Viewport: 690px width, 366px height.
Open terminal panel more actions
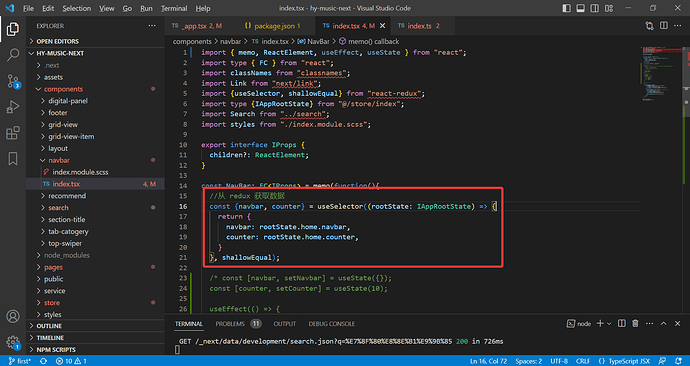[650, 323]
